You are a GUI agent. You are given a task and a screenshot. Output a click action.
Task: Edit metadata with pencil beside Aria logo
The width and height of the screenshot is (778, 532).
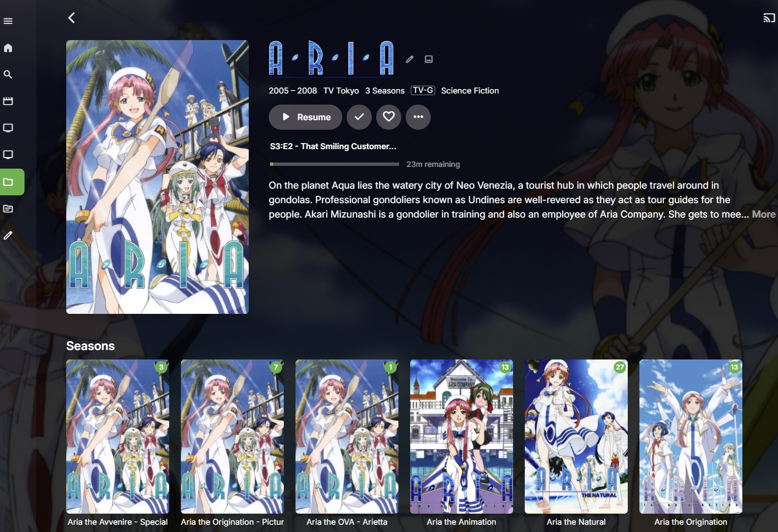click(x=410, y=59)
